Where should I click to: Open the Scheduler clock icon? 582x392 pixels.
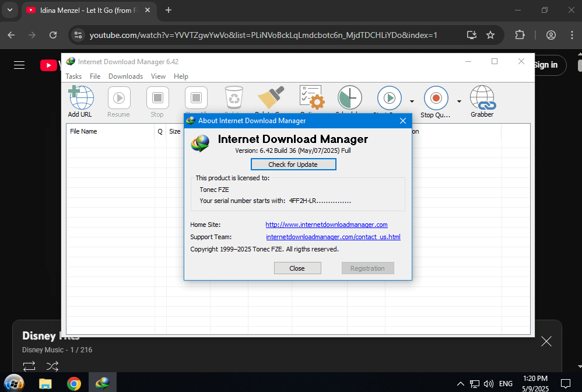(x=350, y=98)
